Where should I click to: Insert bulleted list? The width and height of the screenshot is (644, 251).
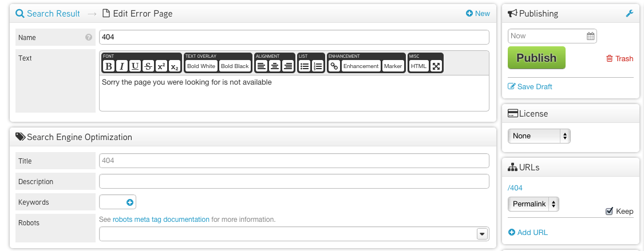click(305, 66)
